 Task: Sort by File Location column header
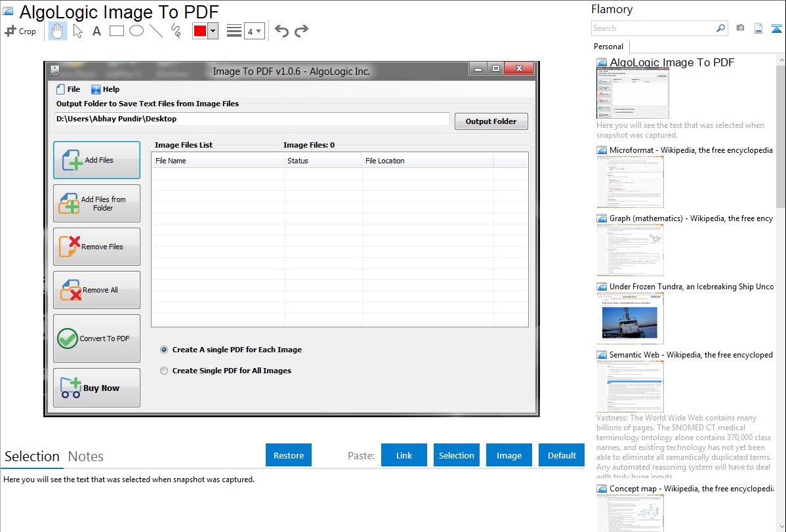click(428, 161)
